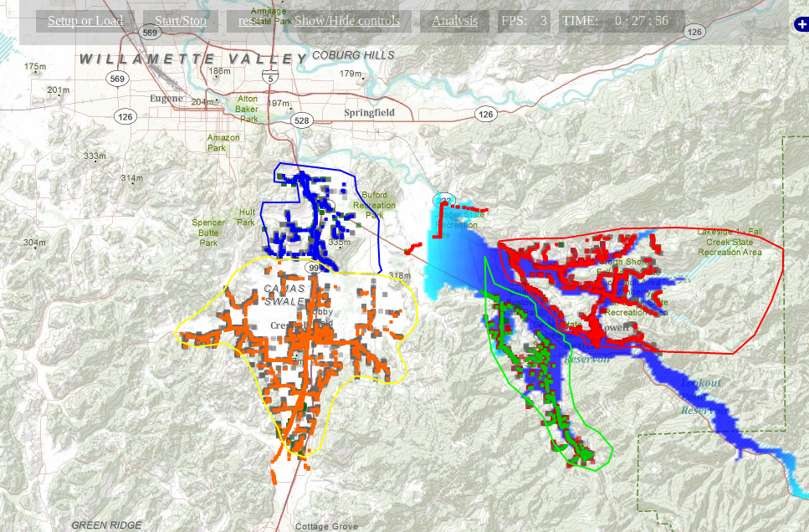The image size is (809, 532).
Task: Open the Setup or Load panel
Action: click(x=85, y=21)
